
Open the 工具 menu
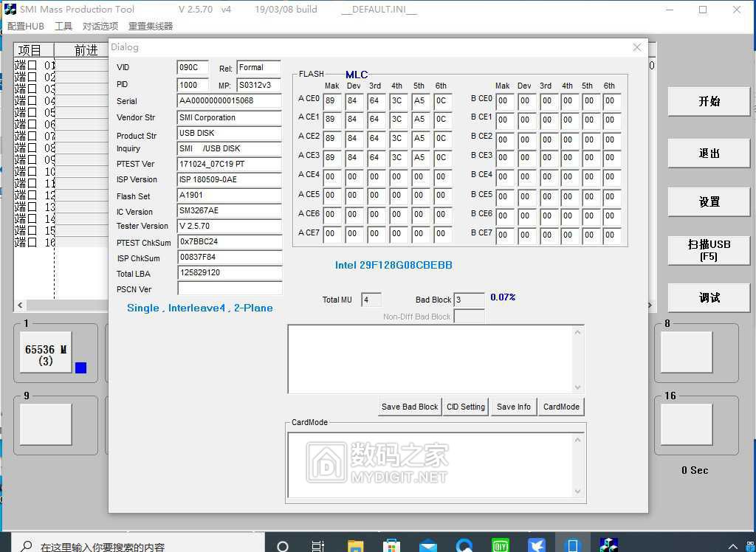coord(63,26)
